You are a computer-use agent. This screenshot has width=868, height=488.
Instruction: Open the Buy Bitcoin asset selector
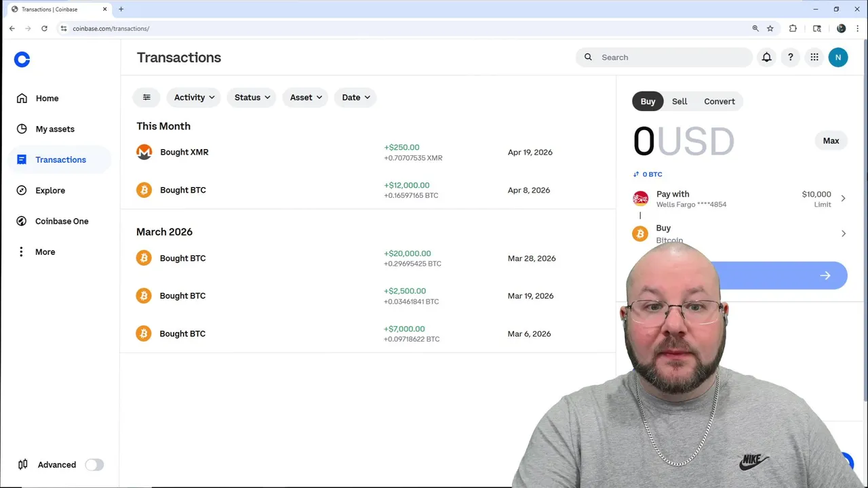[740, 233]
